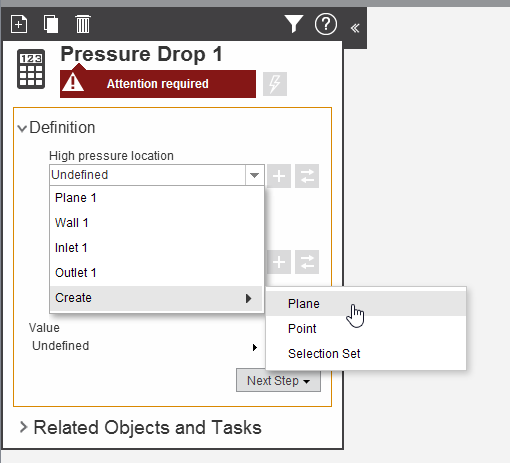Collapse the panel with double chevron
The width and height of the screenshot is (510, 463).
(x=355, y=28)
